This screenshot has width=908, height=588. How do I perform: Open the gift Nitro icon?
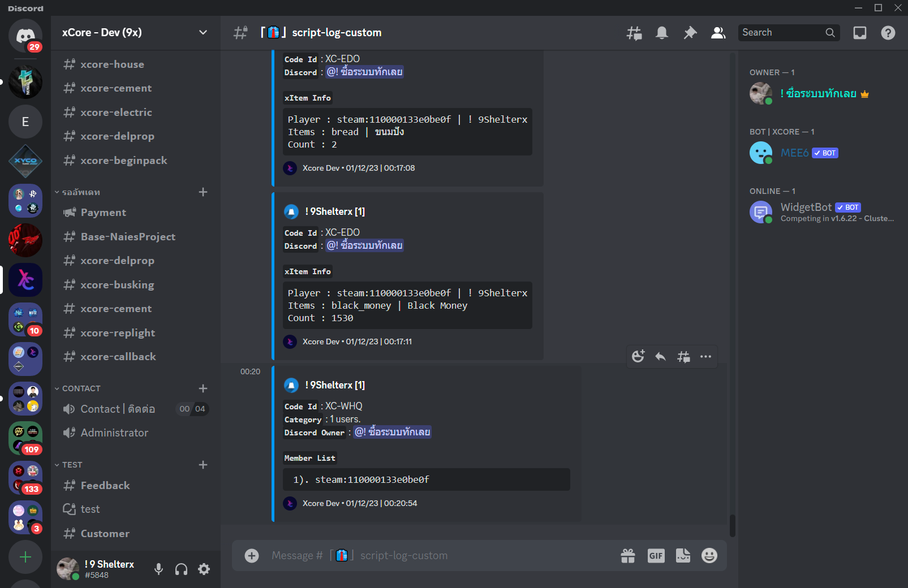point(628,556)
